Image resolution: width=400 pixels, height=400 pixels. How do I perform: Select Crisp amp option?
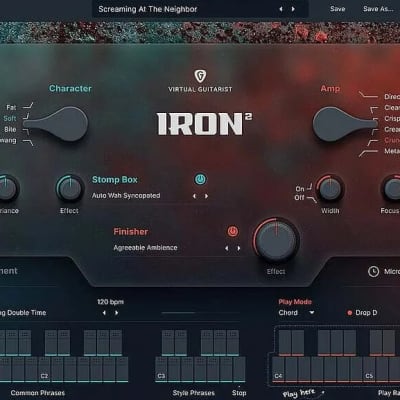pyautogui.click(x=392, y=118)
